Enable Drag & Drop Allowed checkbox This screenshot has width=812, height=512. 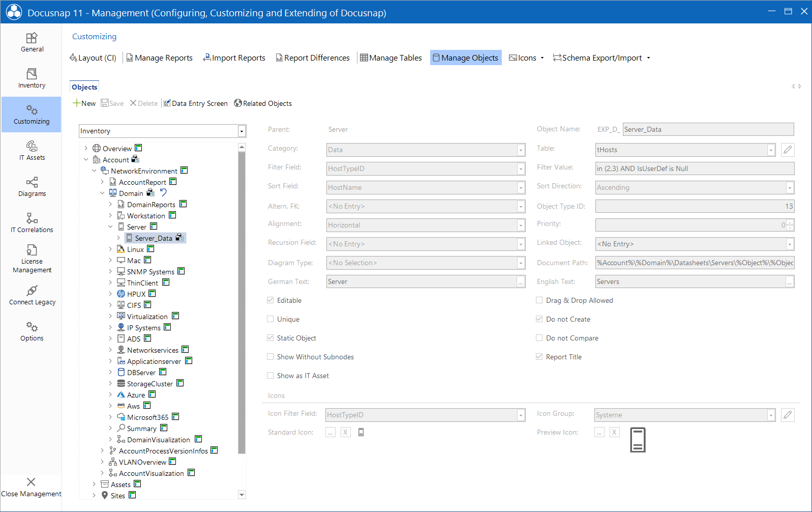pyautogui.click(x=539, y=300)
